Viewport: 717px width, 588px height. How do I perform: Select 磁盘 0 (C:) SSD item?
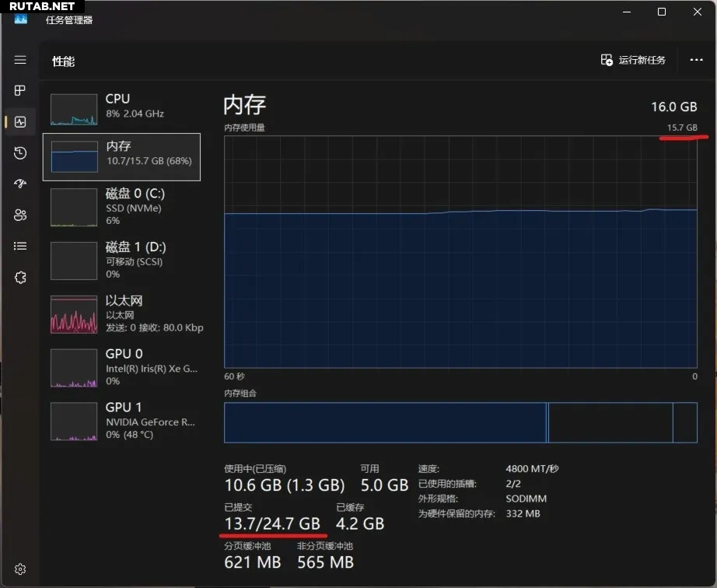121,206
